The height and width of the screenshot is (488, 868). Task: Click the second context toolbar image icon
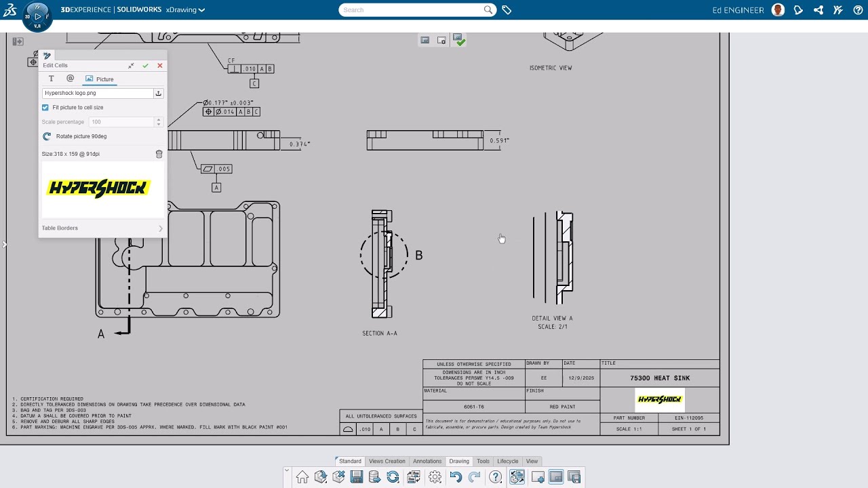point(441,41)
